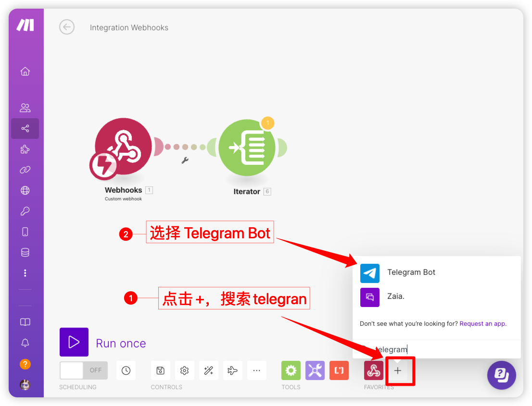This screenshot has width=532, height=406.
Task: Open the Devices phone icon
Action: [25, 232]
